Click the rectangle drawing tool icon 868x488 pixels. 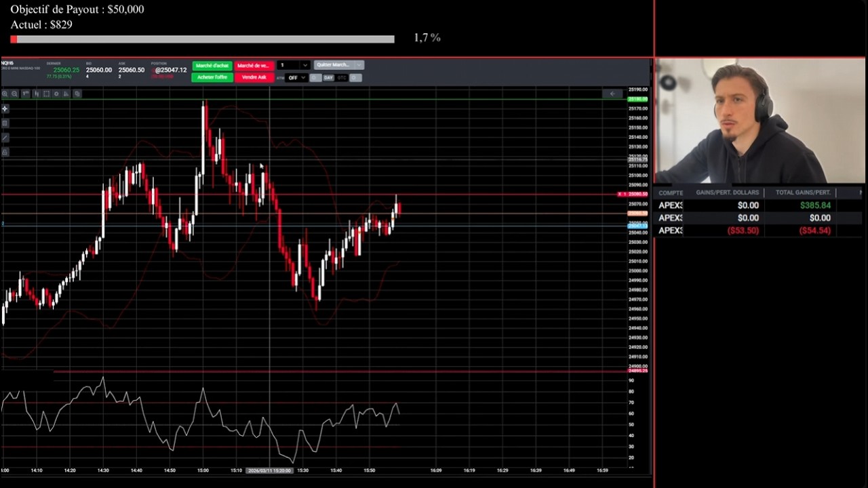[x=5, y=123]
